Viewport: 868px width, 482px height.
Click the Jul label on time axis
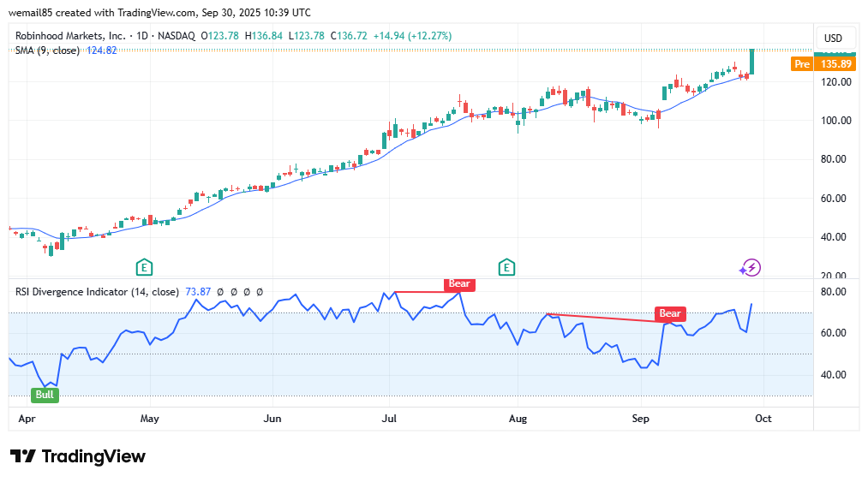(389, 420)
